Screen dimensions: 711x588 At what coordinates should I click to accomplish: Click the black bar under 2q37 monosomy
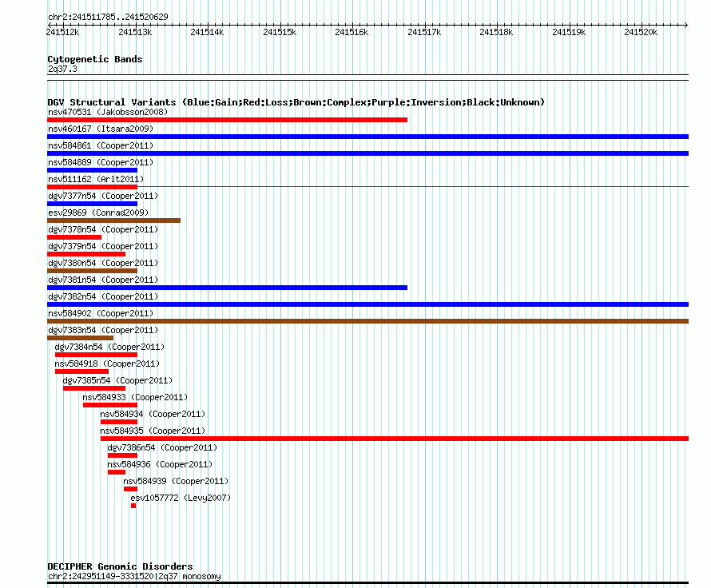tap(367, 583)
